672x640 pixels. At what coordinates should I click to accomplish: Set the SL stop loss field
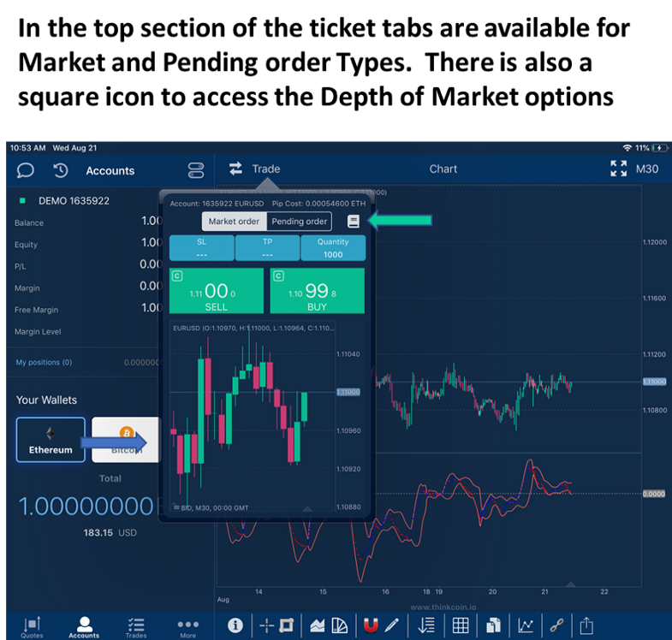(x=201, y=247)
